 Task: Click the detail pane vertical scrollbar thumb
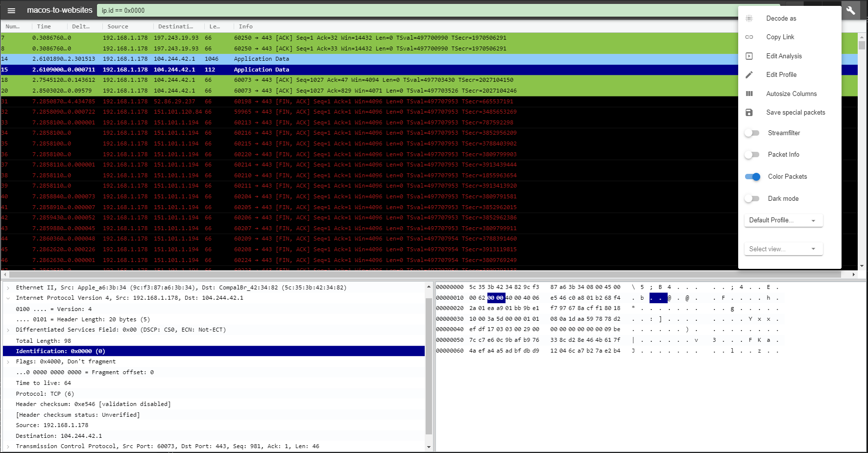coord(429,366)
